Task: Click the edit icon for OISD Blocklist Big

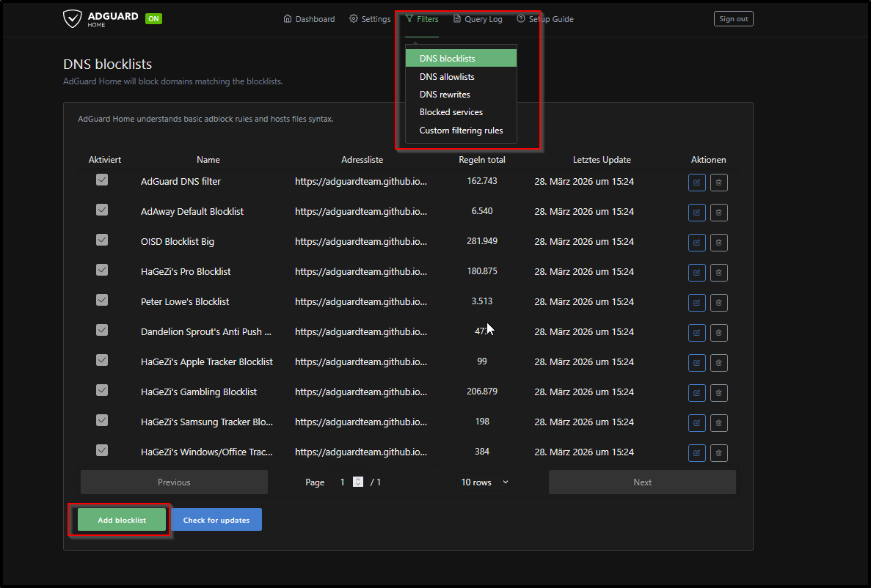Action: [696, 243]
